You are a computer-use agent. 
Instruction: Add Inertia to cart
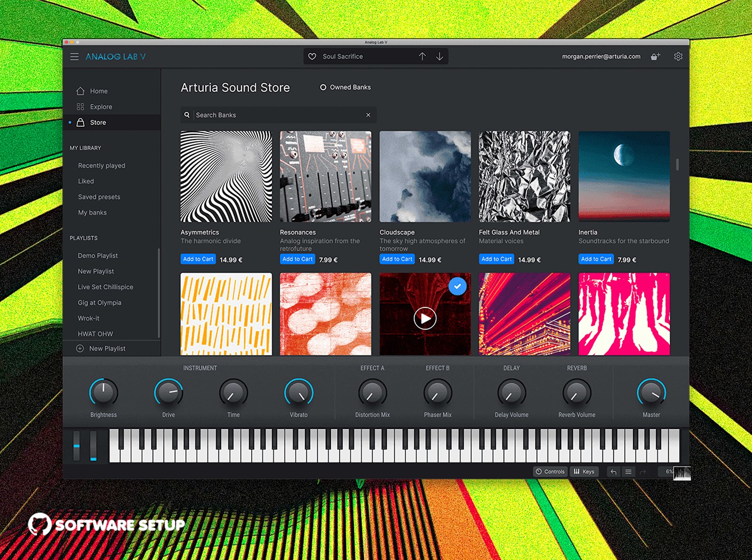(596, 259)
